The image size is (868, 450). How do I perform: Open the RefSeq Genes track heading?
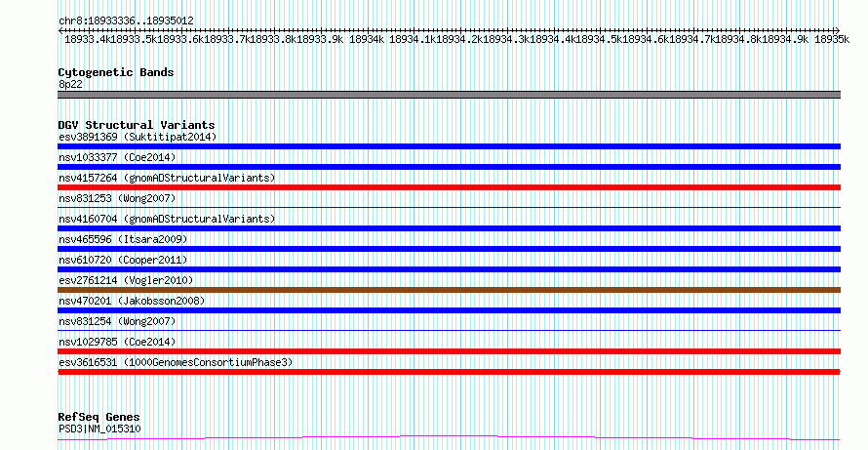99,418
